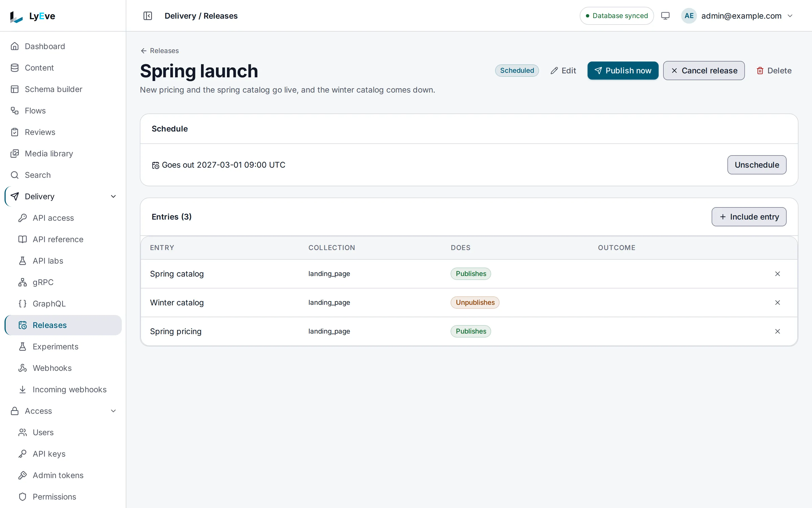Open Dashboard from the sidebar
This screenshot has width=812, height=508.
click(x=63, y=46)
